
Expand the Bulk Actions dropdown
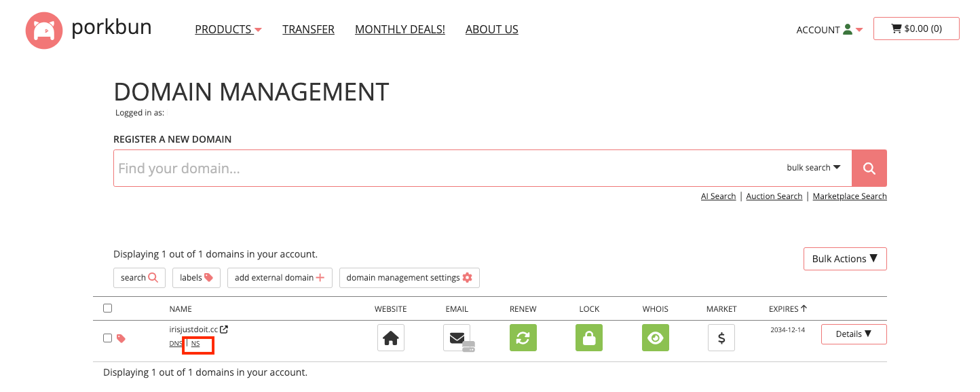point(844,259)
